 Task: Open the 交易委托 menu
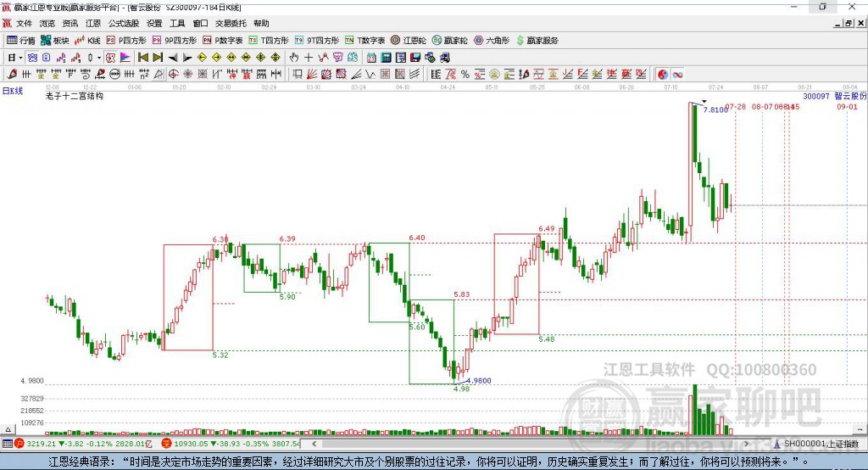point(231,23)
